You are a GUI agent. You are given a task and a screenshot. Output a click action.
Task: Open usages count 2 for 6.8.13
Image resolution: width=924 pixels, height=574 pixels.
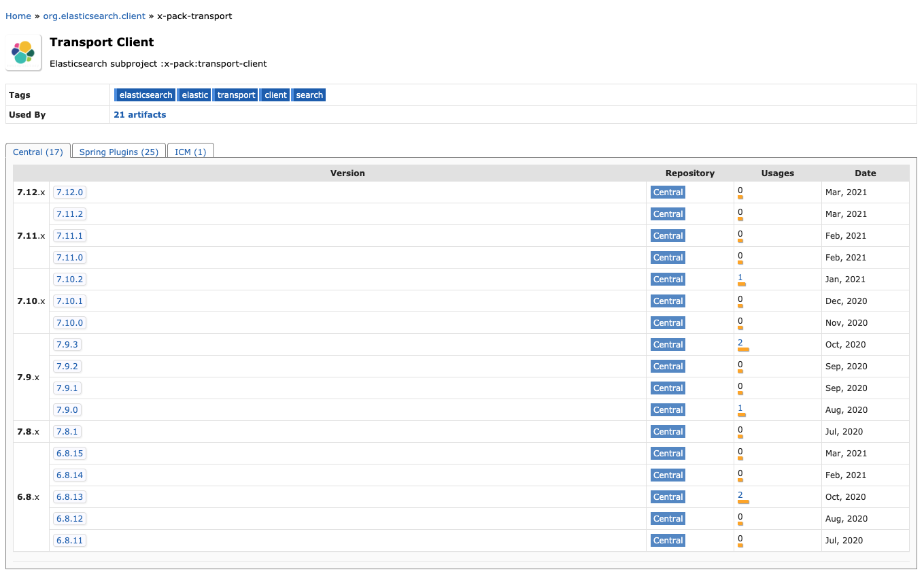point(740,495)
